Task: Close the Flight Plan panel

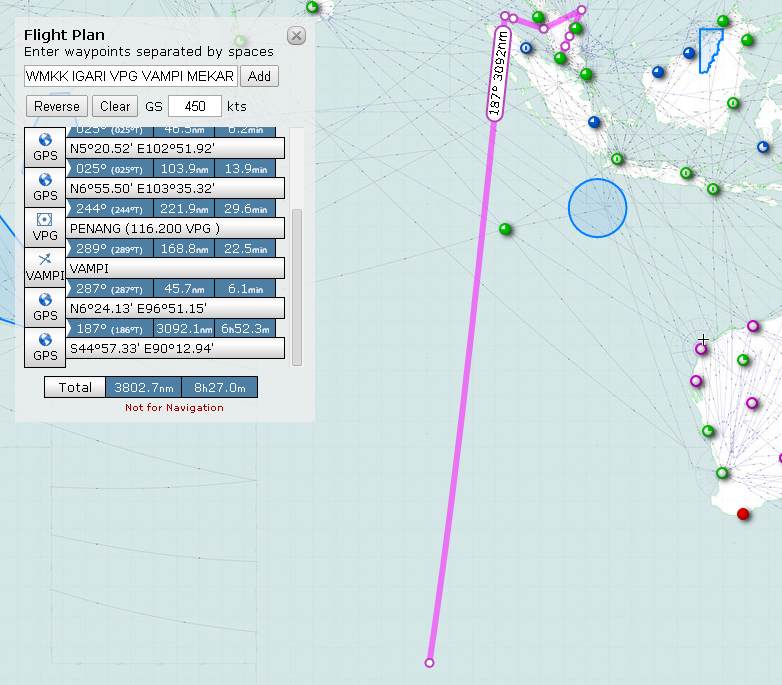Action: [x=296, y=36]
